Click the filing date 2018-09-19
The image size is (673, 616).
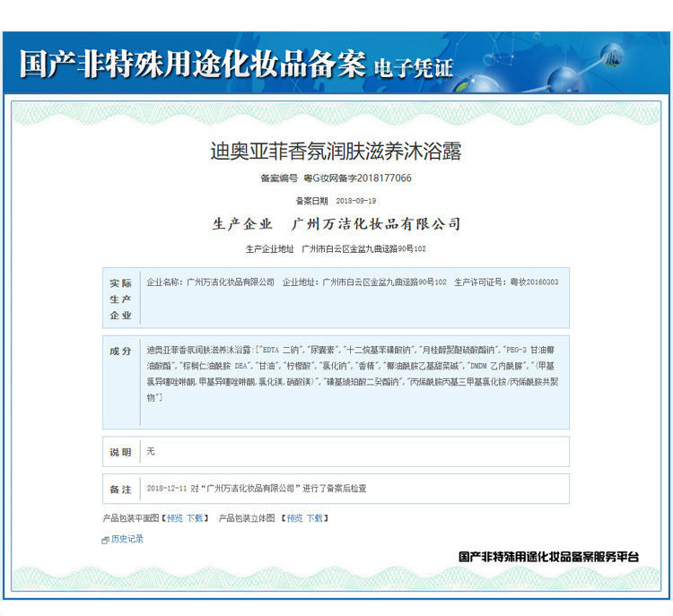click(x=356, y=201)
